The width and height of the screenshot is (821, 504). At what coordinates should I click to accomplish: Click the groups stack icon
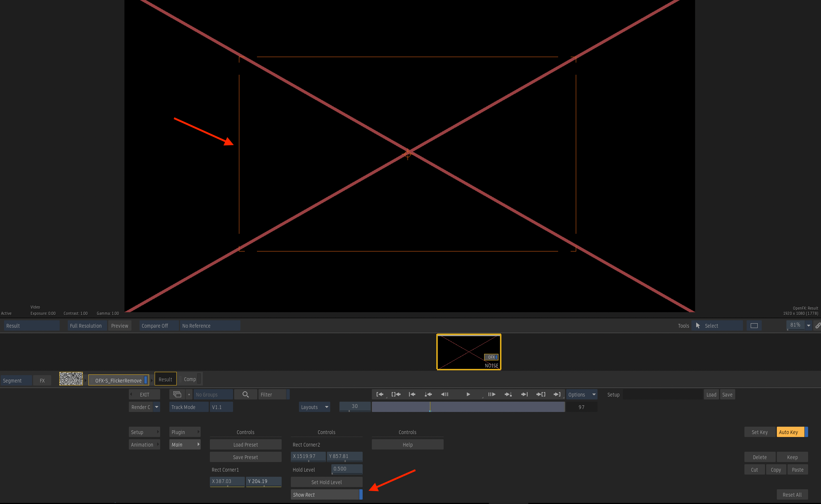point(177,394)
